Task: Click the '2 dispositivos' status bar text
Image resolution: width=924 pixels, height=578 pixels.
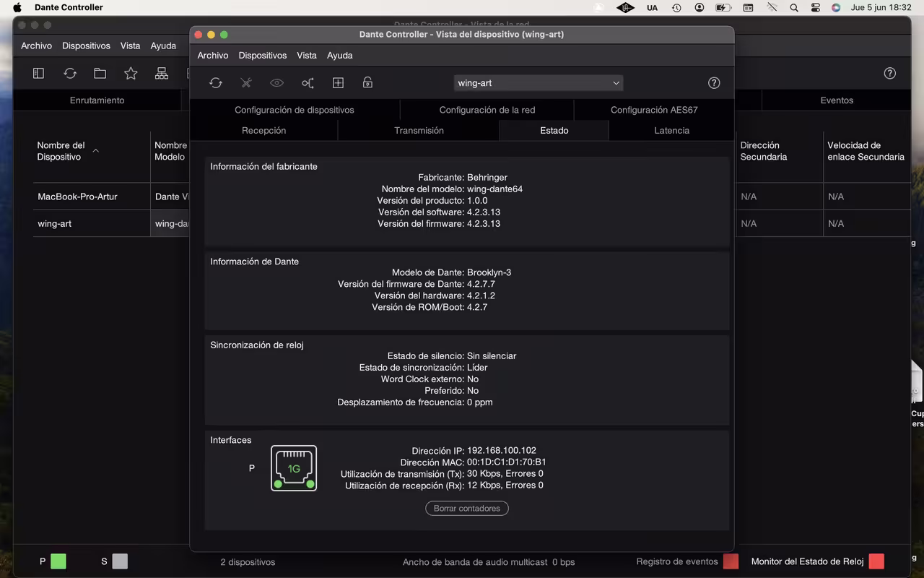Action: [x=248, y=562]
